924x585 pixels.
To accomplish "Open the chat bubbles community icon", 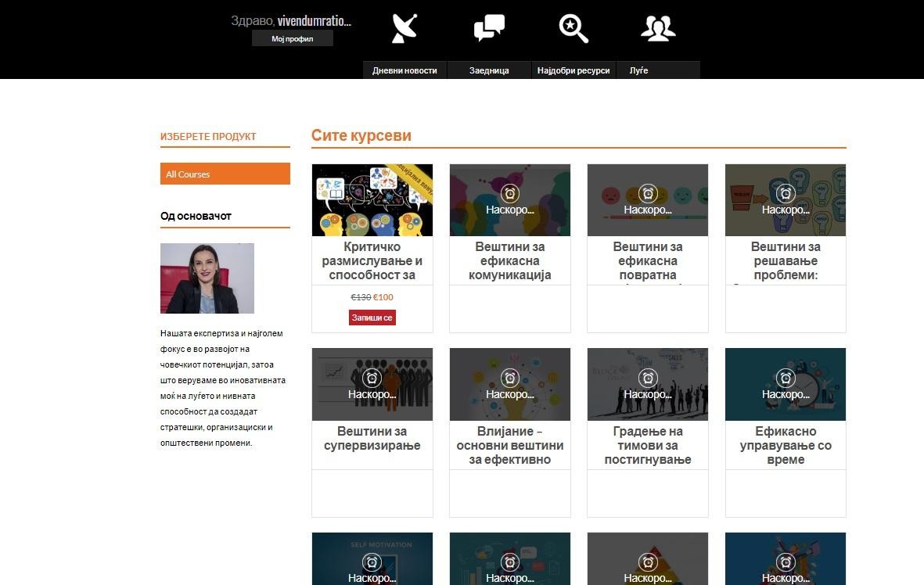I will pos(489,29).
